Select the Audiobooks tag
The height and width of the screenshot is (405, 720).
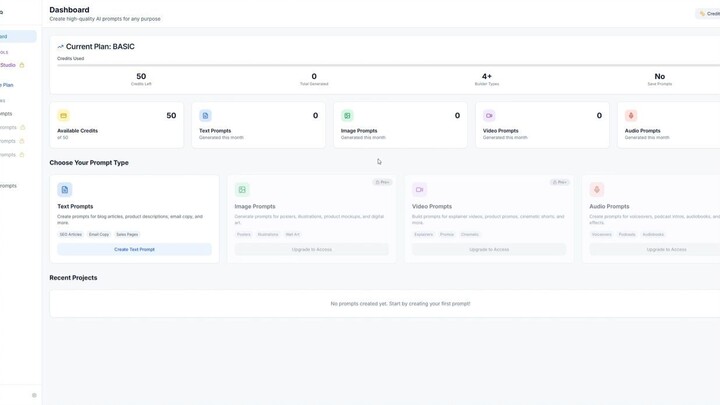pos(653,234)
